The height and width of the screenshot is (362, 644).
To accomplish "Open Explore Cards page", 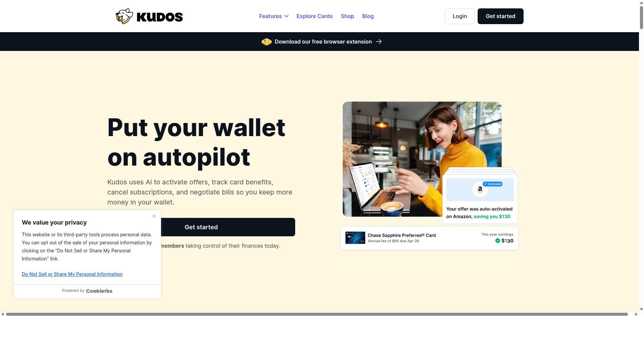I will coord(315,16).
